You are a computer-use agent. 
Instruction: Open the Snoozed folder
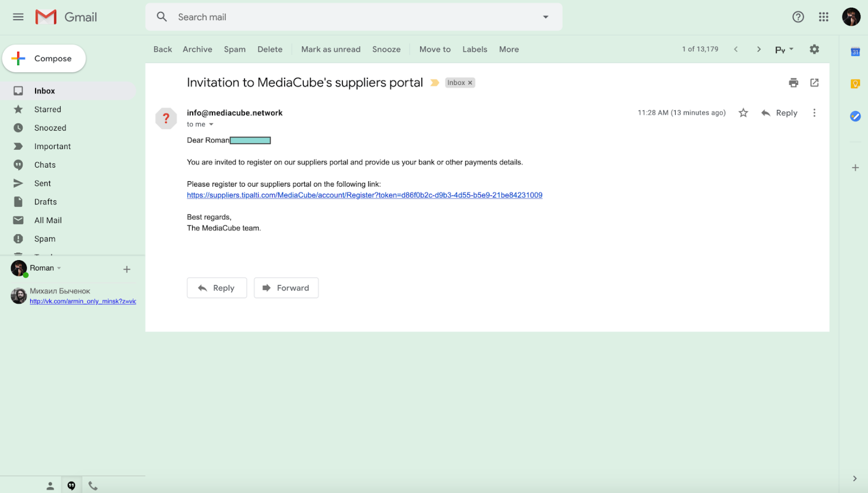pyautogui.click(x=68, y=128)
